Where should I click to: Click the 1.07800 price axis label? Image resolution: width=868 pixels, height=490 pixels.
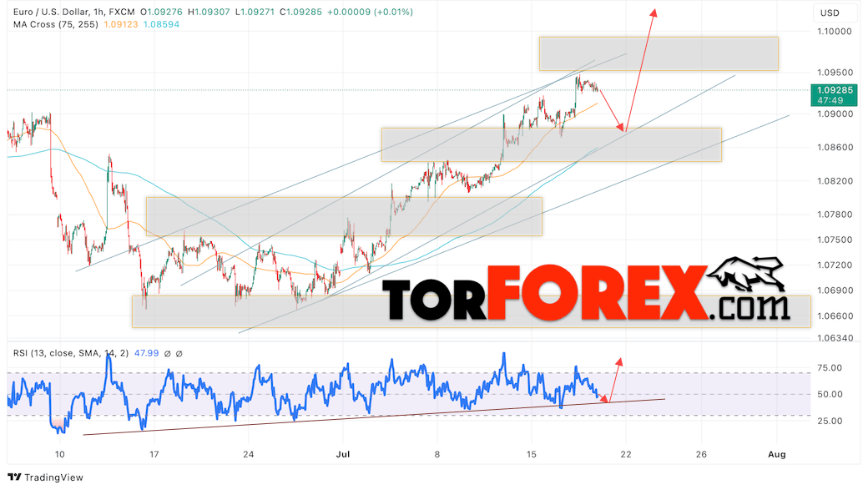coord(835,215)
